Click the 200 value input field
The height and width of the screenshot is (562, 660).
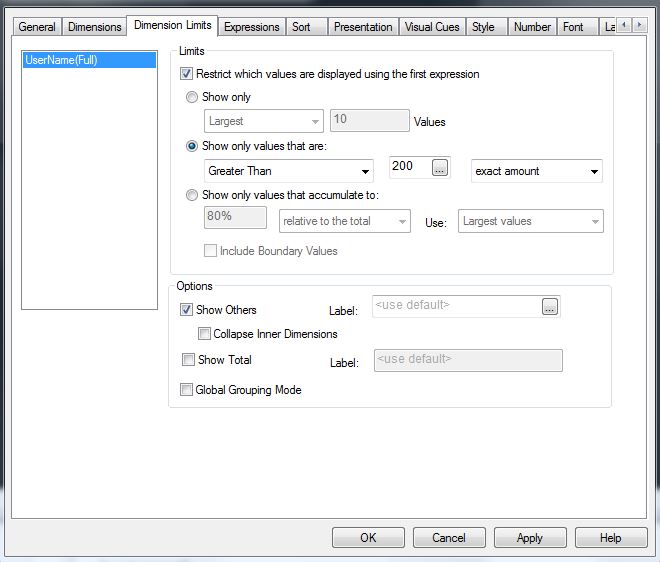click(x=403, y=167)
